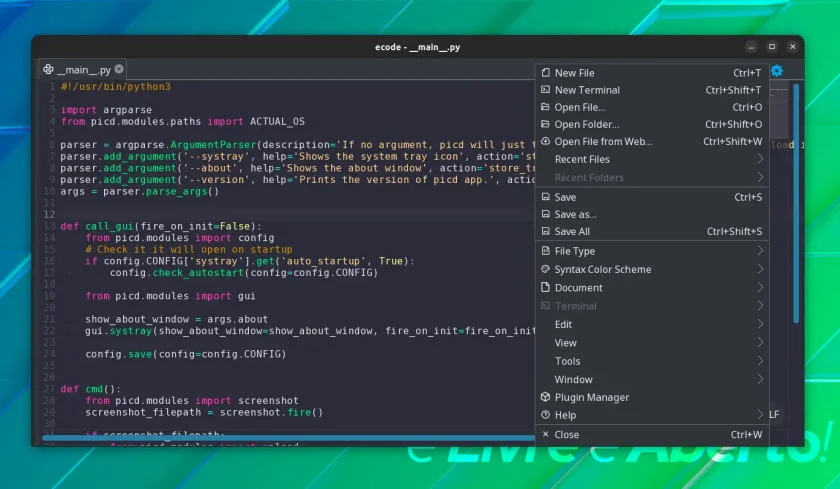
Task: Open Plugin Manager from the menu
Action: [x=652, y=397]
